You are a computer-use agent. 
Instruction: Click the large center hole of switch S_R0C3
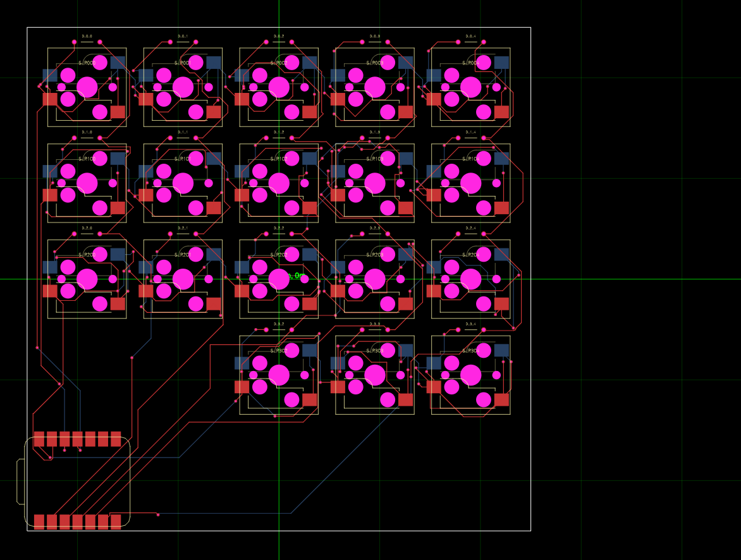point(375,87)
